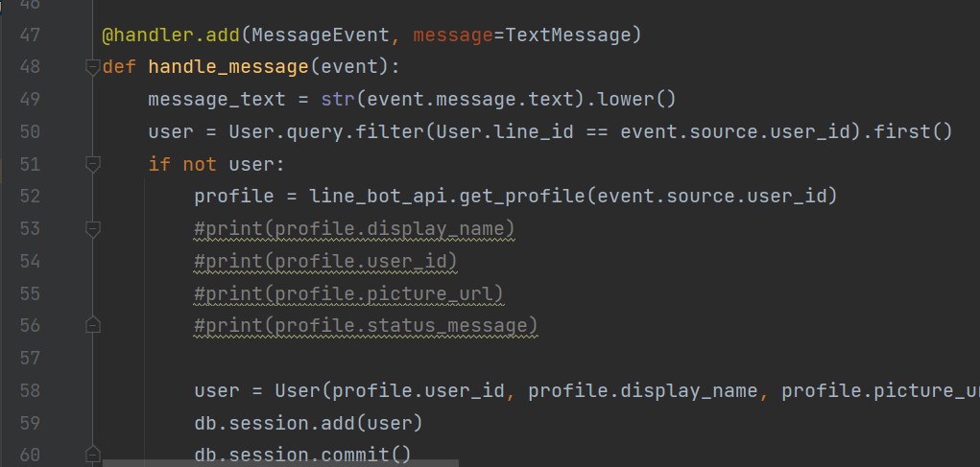
Task: Click fold end marker at line 60
Action: coord(92,455)
